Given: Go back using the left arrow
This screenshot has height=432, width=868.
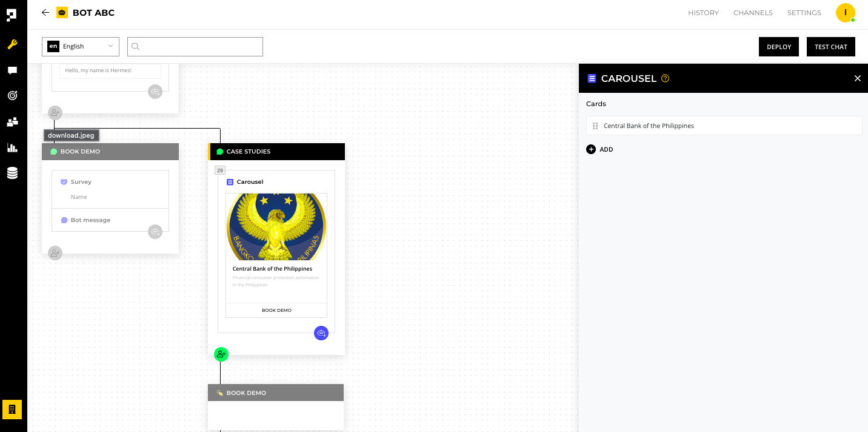Looking at the screenshot, I should 45,13.
